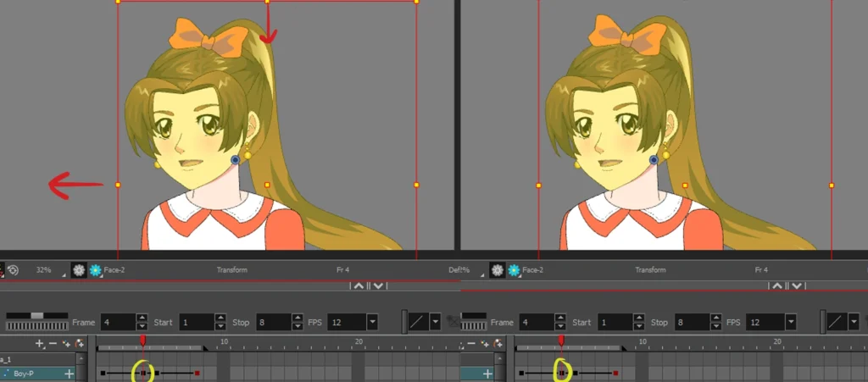The width and height of the screenshot is (868, 382).
Task: Click the red playhead in left timeline
Action: [x=142, y=340]
